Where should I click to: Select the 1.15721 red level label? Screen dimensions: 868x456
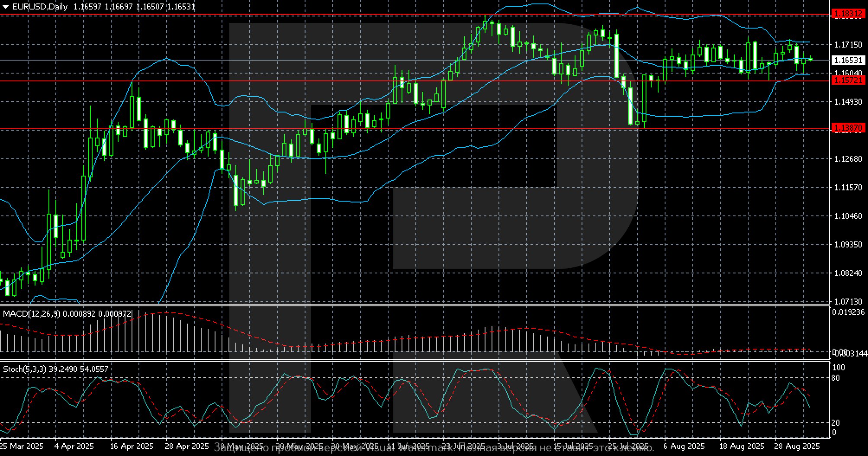pos(848,80)
